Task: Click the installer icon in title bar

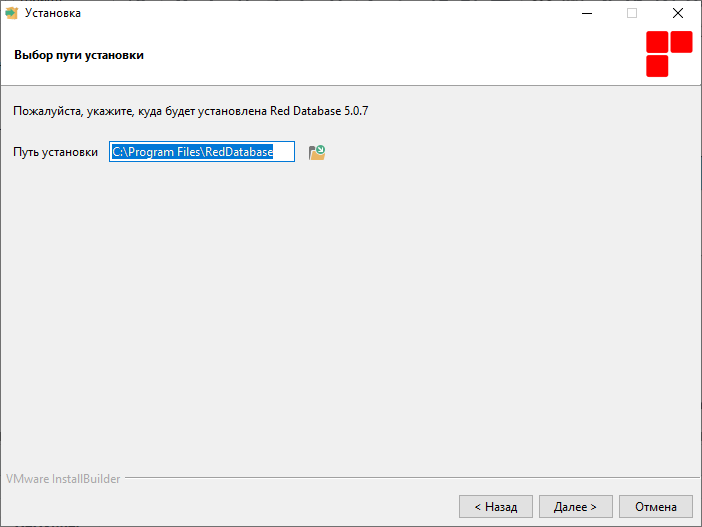Action: [x=11, y=13]
